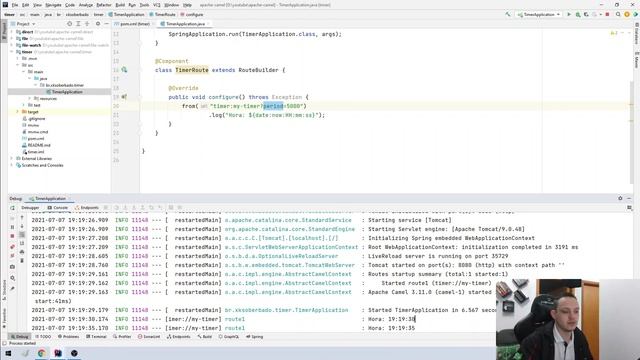Click the pin tab icon in Debug sidebar

[x=12, y=289]
